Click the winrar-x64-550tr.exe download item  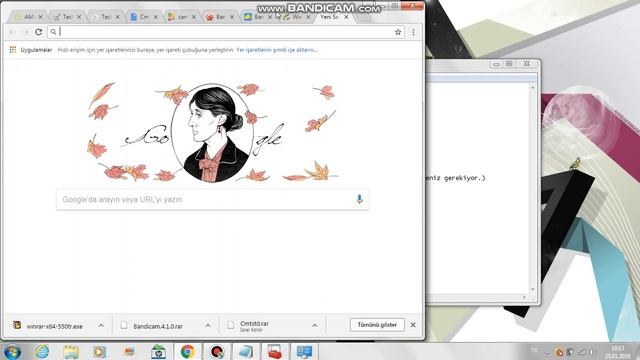[x=54, y=326]
